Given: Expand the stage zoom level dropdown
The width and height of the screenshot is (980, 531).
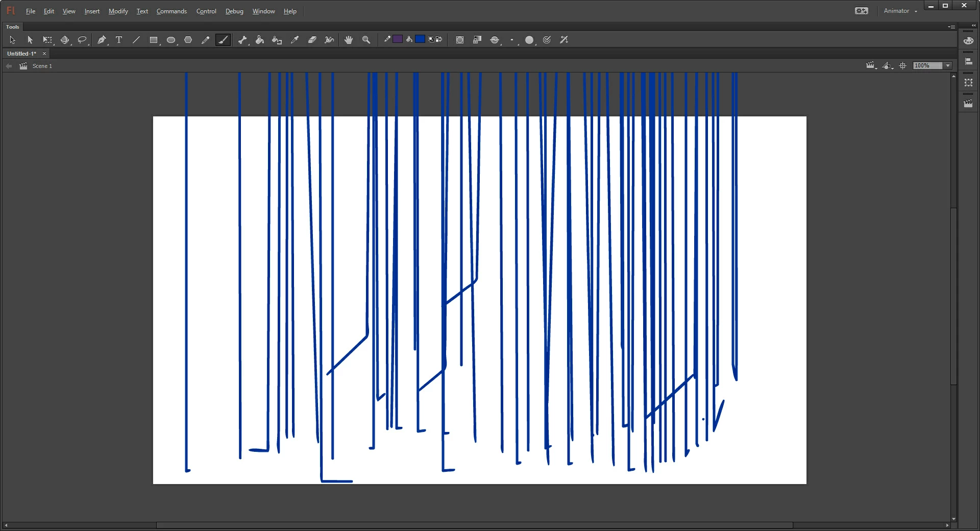Looking at the screenshot, I should [948, 65].
